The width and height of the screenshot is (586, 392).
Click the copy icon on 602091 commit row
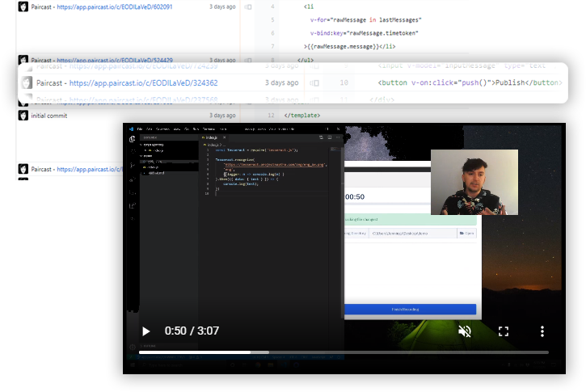248,6
